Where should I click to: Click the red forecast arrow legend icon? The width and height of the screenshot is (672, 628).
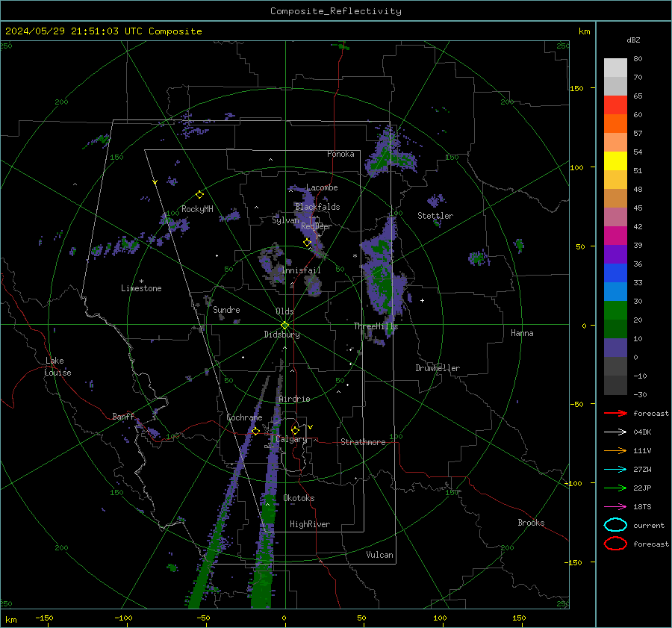pos(615,413)
